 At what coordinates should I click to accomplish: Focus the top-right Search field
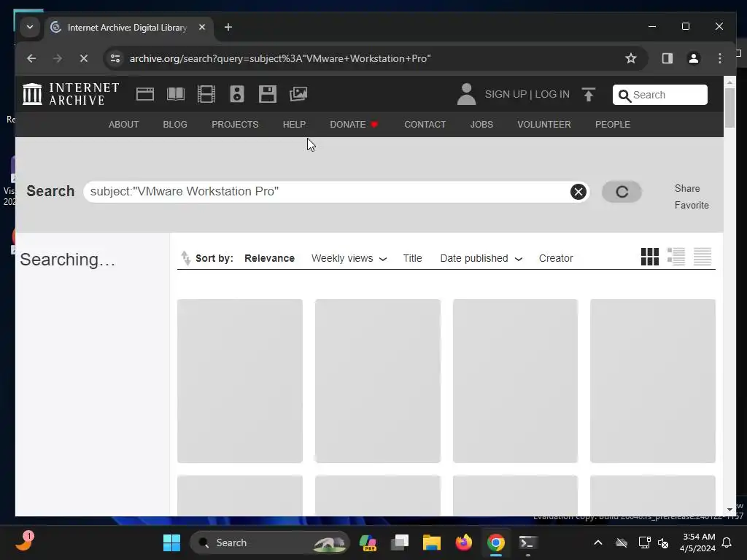[x=659, y=95]
